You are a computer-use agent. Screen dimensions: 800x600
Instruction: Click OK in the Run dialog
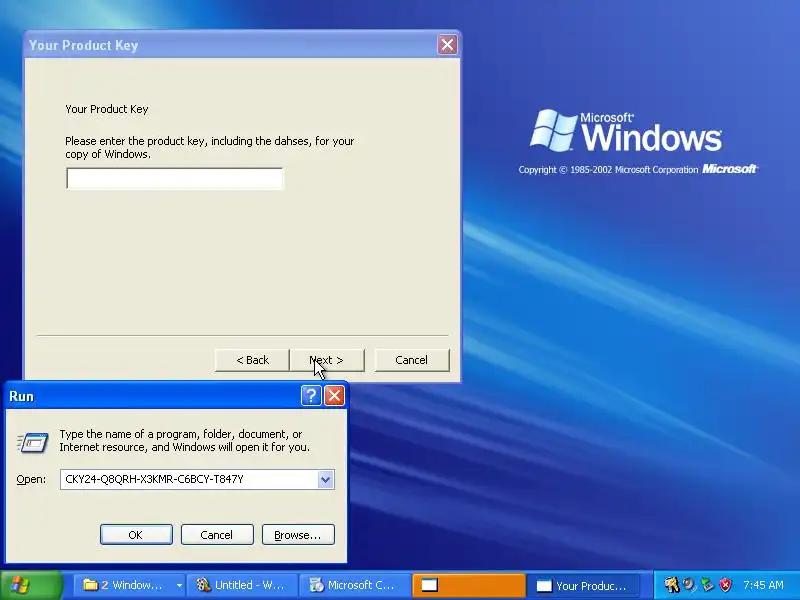(136, 535)
